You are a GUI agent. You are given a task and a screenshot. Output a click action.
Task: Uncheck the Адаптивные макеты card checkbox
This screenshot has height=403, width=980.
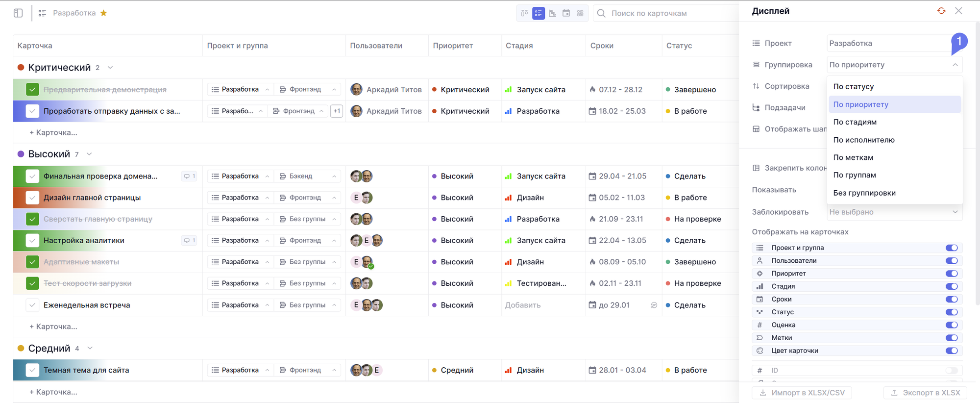[x=32, y=262]
